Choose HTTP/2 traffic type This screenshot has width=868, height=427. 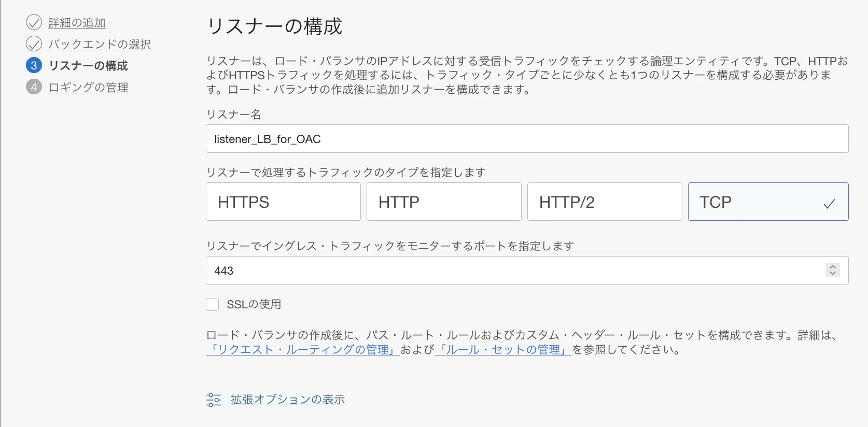tap(605, 202)
